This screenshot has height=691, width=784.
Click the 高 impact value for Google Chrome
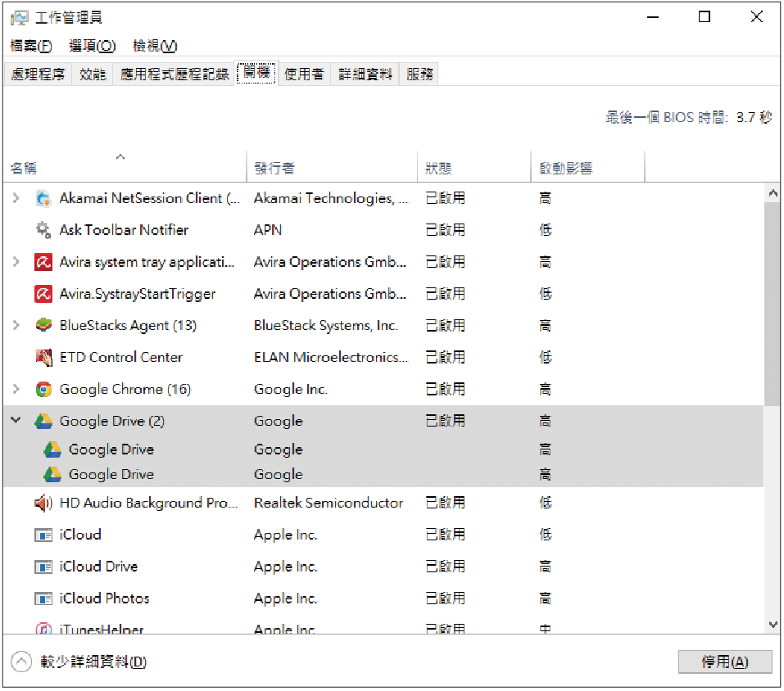click(x=545, y=390)
